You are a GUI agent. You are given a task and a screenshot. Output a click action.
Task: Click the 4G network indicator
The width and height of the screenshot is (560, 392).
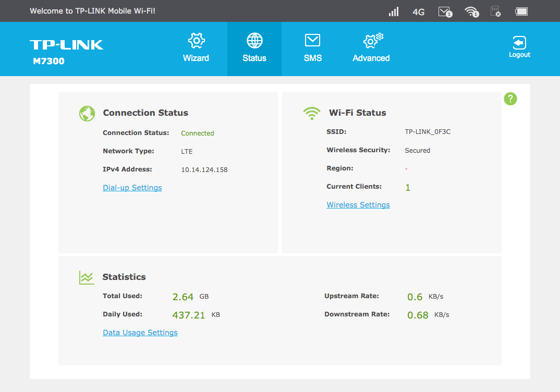pyautogui.click(x=419, y=11)
